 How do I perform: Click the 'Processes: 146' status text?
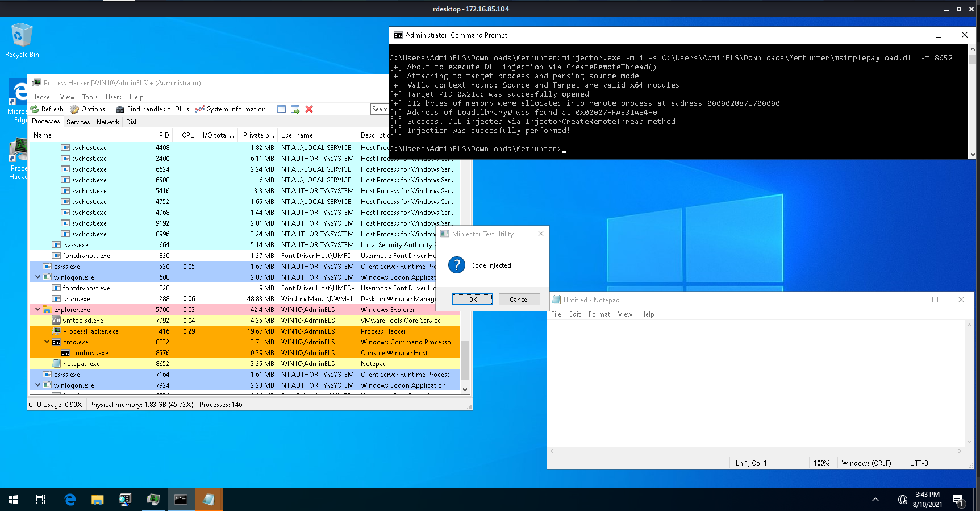[x=220, y=405]
